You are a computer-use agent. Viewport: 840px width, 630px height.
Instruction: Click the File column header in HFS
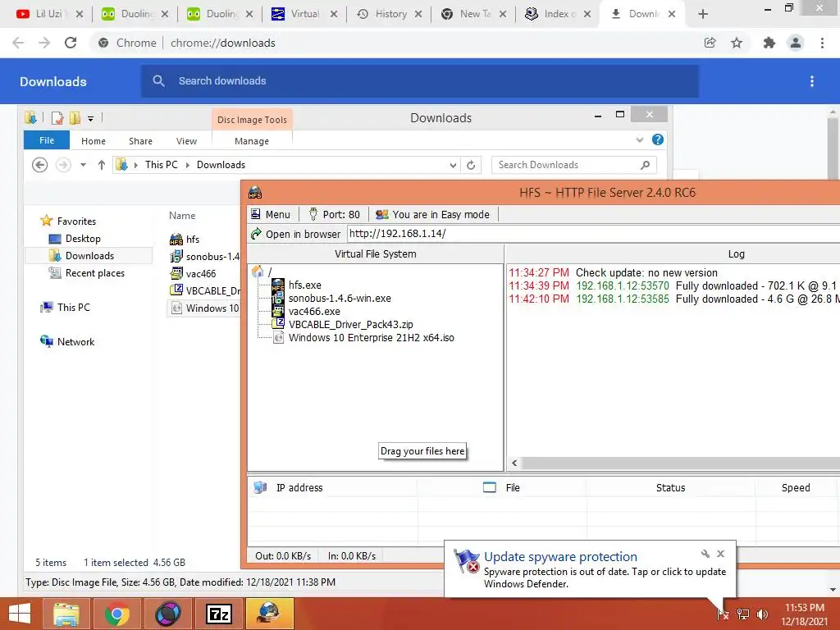coord(502,487)
